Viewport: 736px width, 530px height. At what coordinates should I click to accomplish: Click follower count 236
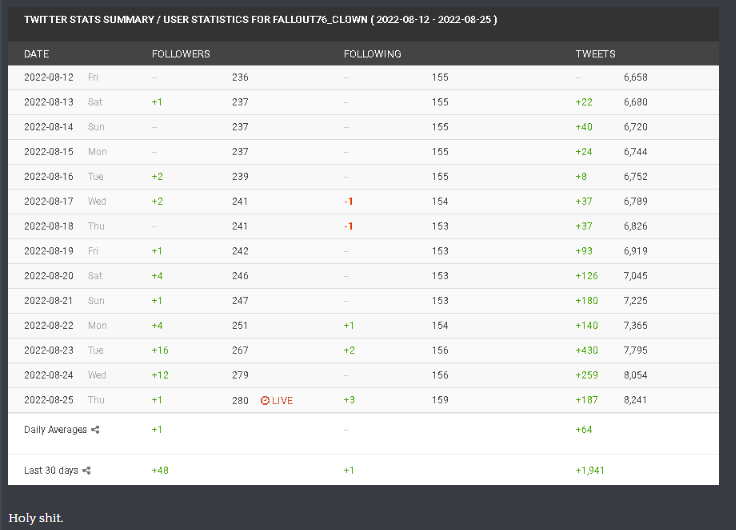click(x=240, y=77)
